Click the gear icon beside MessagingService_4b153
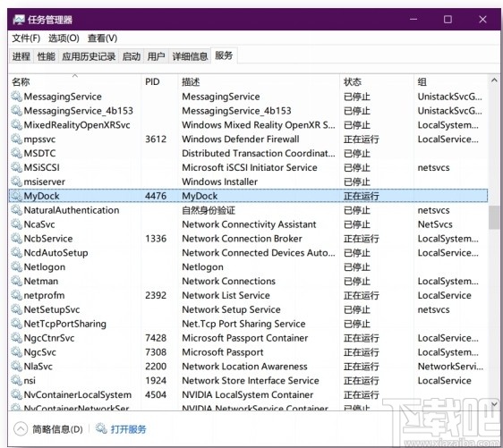503x448 pixels. point(16,111)
